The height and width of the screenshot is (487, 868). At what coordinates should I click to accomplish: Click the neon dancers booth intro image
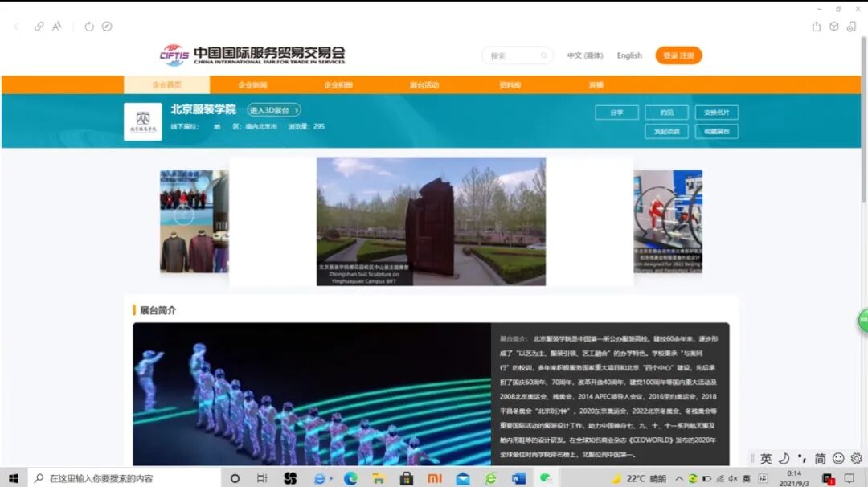[312, 394]
